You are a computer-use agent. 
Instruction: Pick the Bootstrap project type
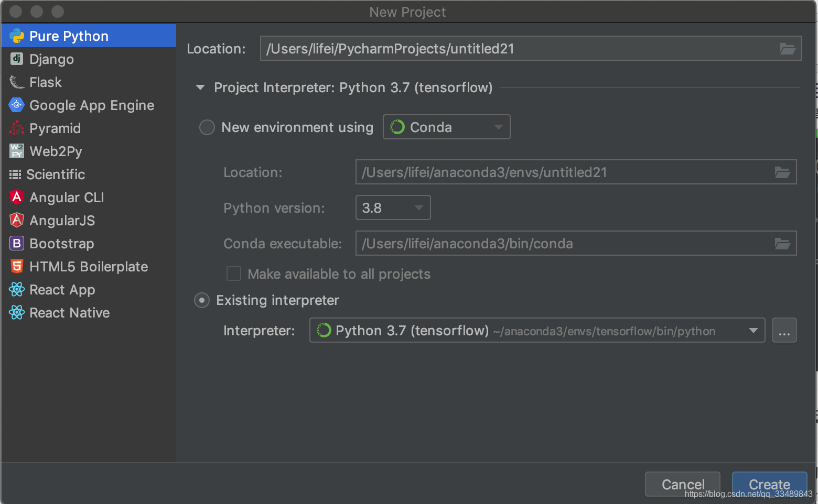coord(88,243)
